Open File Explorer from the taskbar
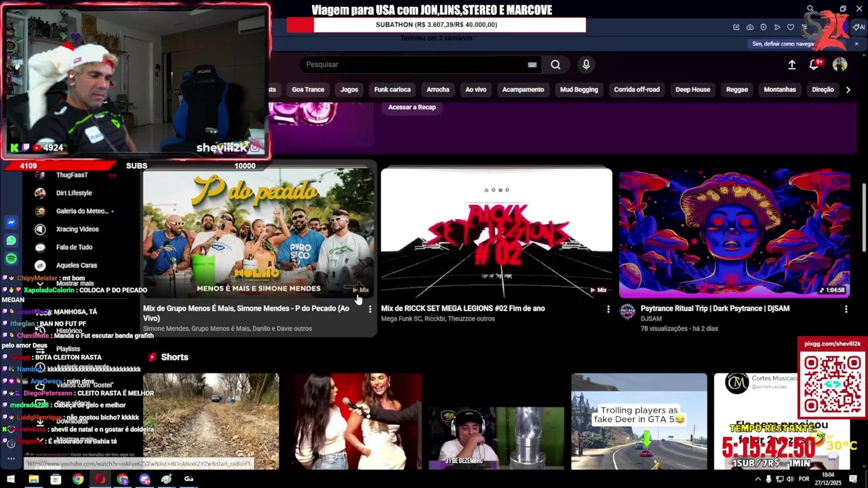The width and height of the screenshot is (868, 488). [x=33, y=479]
